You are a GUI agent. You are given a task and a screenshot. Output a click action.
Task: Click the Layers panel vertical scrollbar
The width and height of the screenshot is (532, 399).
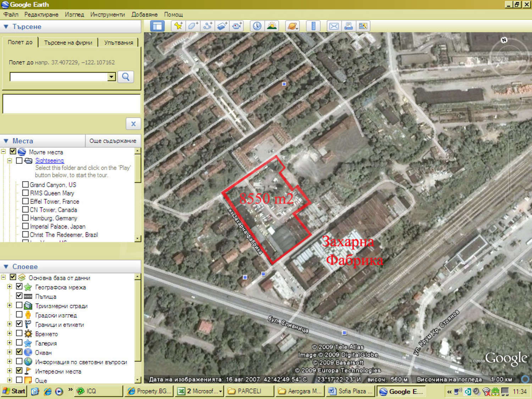(x=138, y=328)
